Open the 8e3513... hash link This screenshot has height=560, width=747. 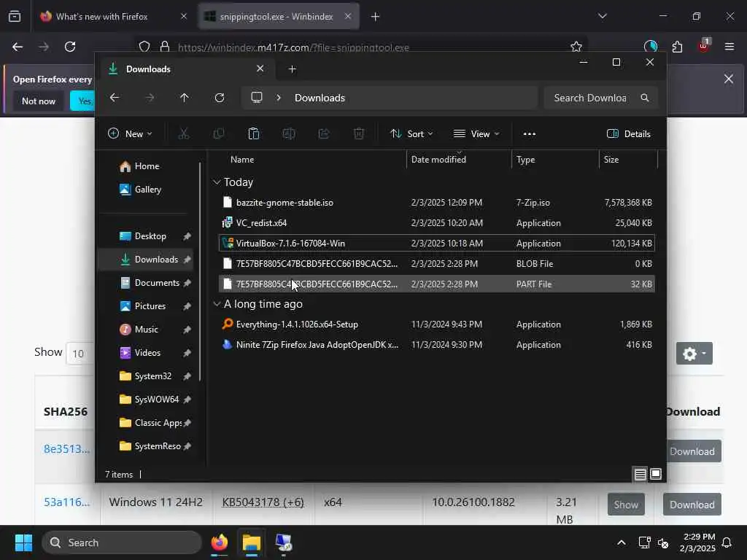[x=66, y=448]
